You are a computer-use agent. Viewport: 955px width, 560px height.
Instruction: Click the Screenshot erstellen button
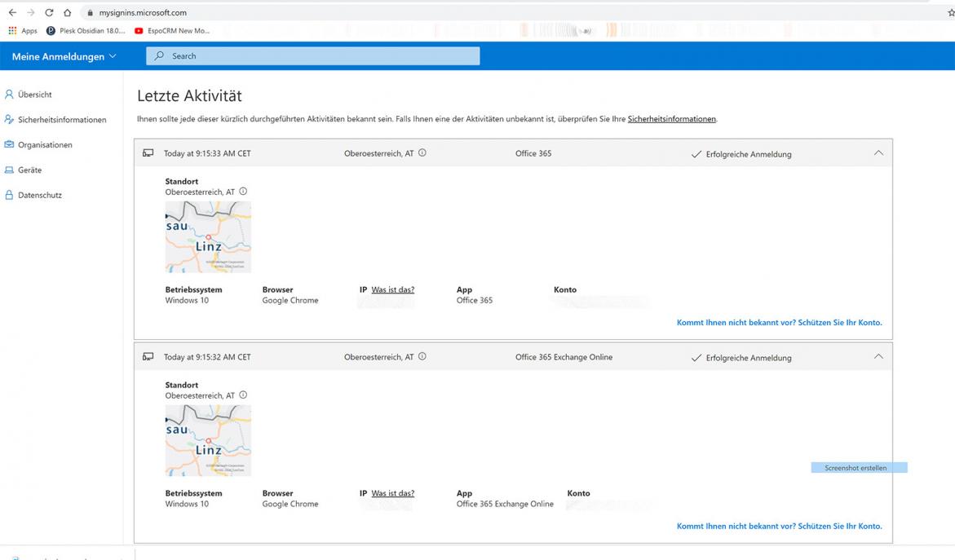coord(859,467)
